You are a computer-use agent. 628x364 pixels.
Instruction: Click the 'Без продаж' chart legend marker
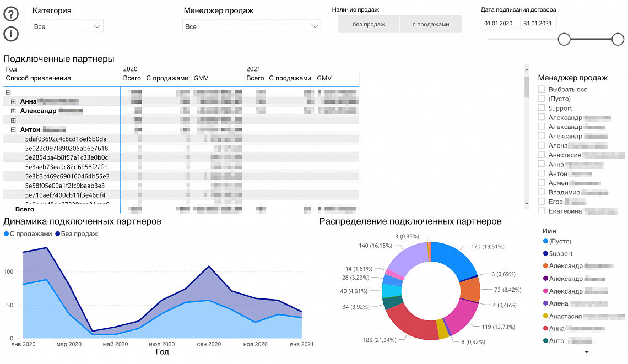(x=58, y=234)
